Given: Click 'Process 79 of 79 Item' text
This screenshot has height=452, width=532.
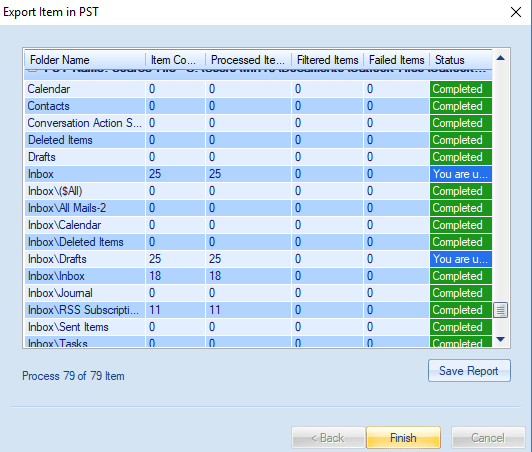Looking at the screenshot, I should pos(73,376).
